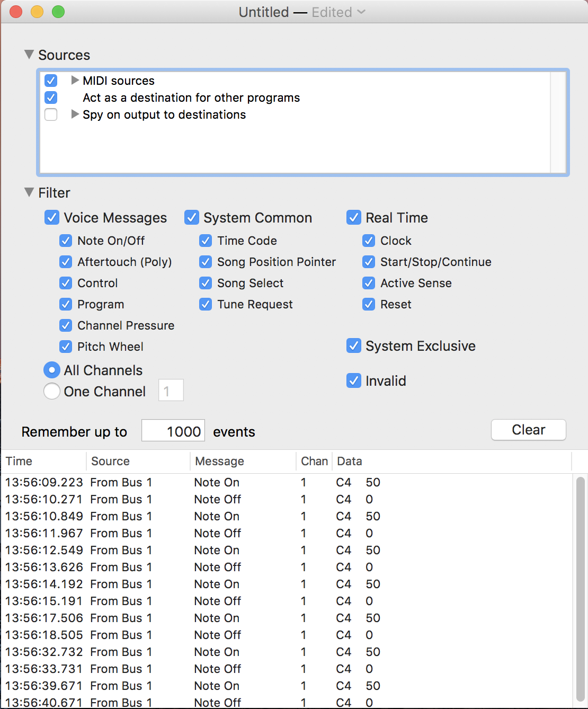Toggle the Active Sense checkbox
Screen dimensions: 588x709
point(369,283)
